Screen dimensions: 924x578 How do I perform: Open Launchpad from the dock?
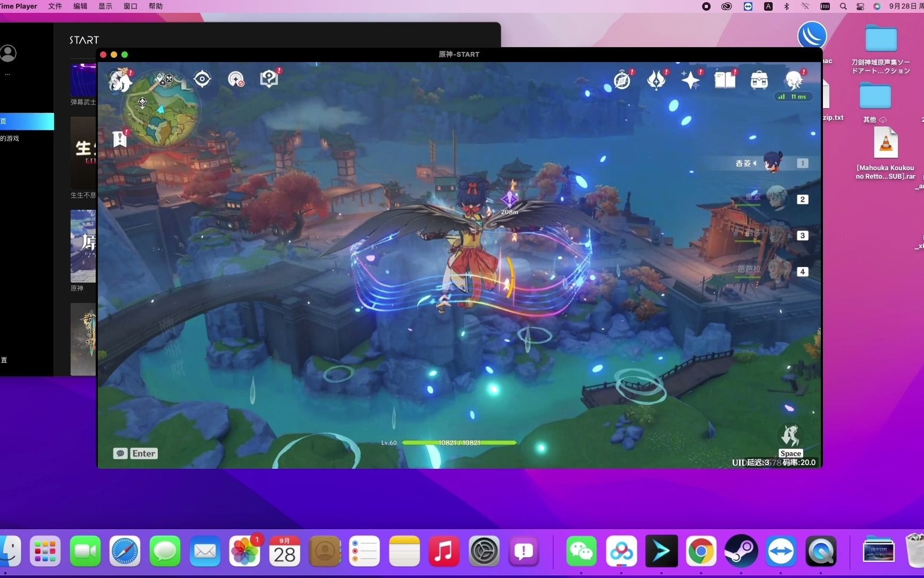[45, 551]
